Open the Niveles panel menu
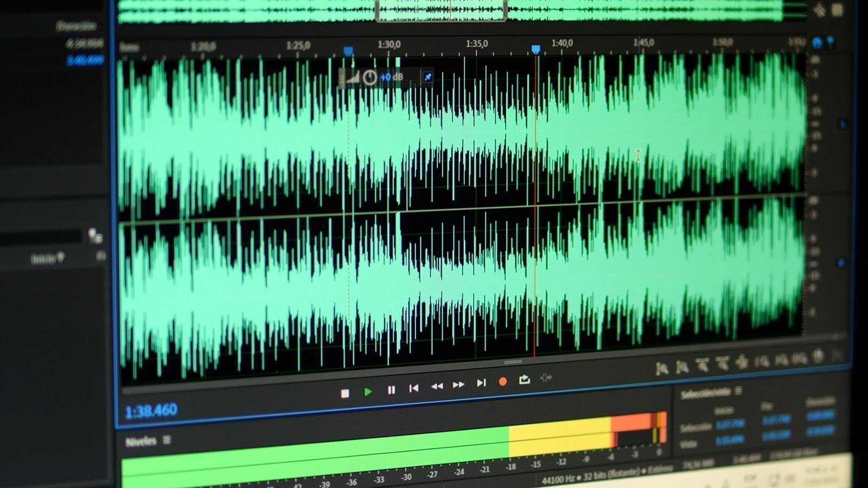The image size is (868, 488). pyautogui.click(x=167, y=440)
